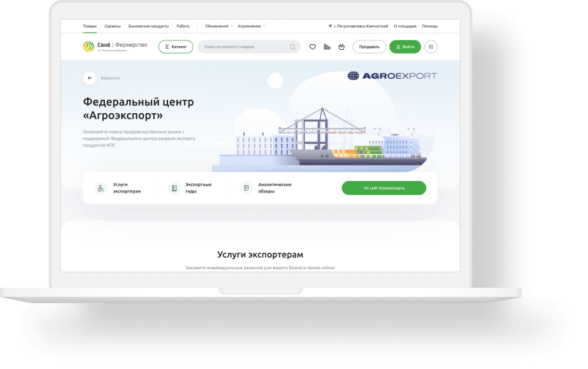Open the О площадке link

point(405,26)
